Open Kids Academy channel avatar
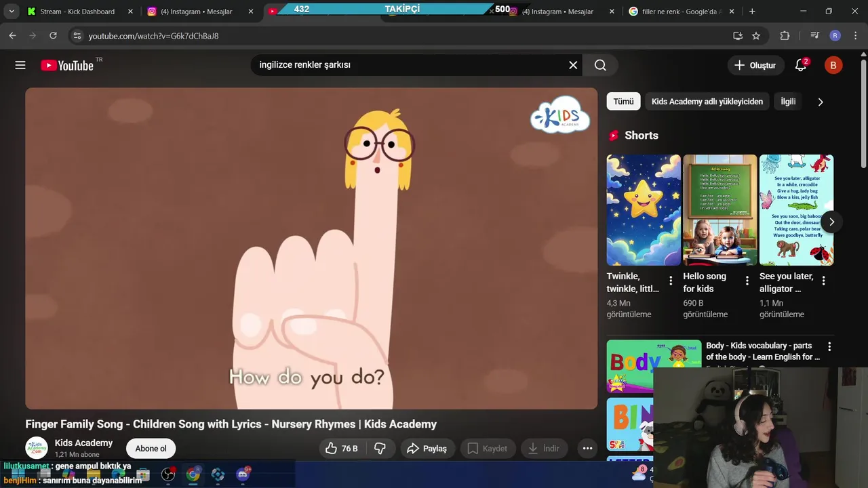The height and width of the screenshot is (488, 868). point(37,448)
